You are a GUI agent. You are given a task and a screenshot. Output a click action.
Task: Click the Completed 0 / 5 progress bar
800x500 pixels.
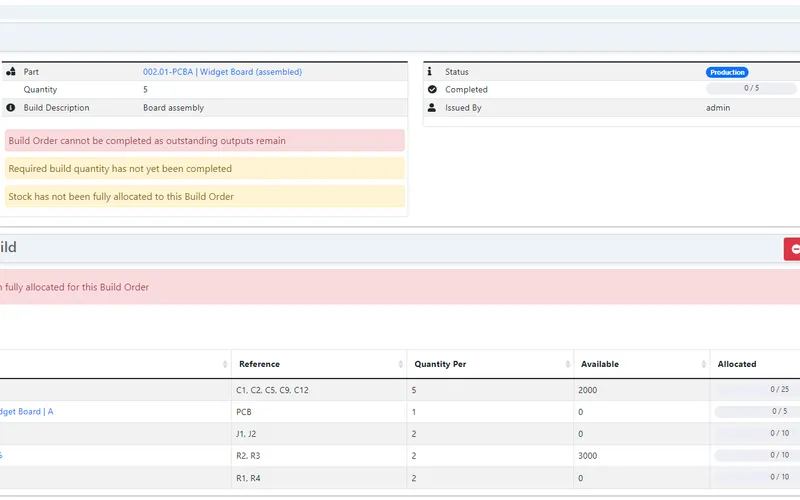point(751,89)
